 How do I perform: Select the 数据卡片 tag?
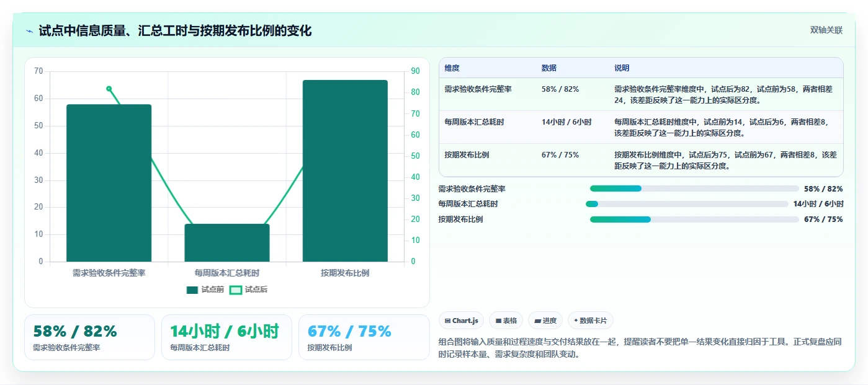[x=591, y=321]
